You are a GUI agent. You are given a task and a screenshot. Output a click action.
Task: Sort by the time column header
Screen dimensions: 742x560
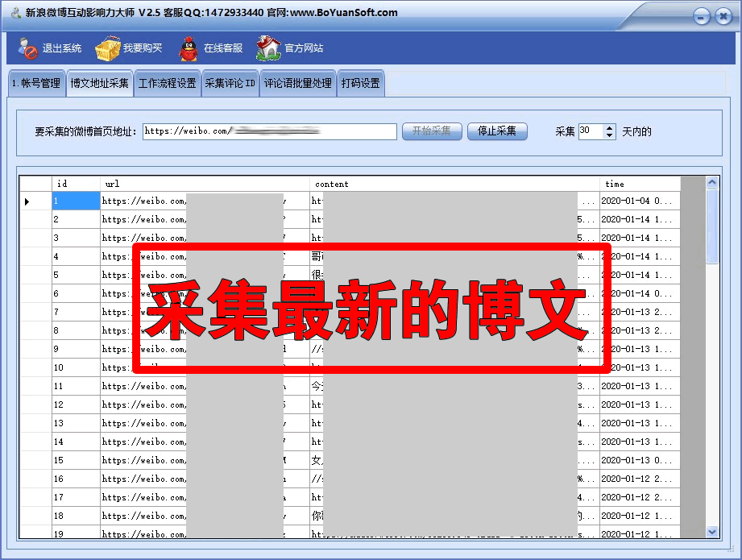point(640,184)
